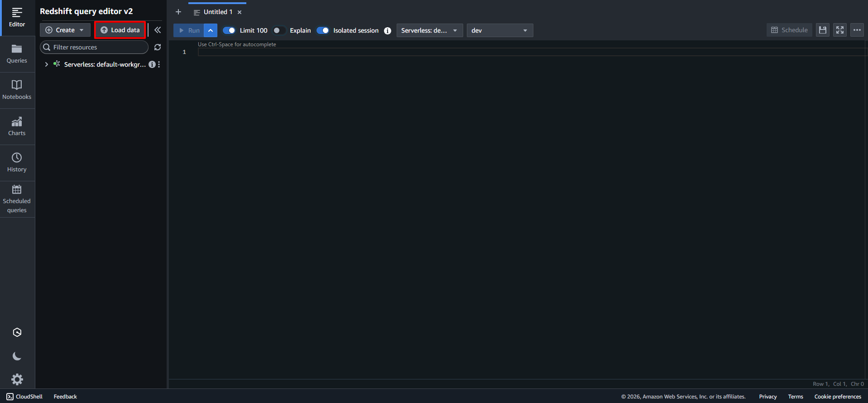Turn off Isolated session toggle
The image size is (868, 403).
(x=323, y=30)
